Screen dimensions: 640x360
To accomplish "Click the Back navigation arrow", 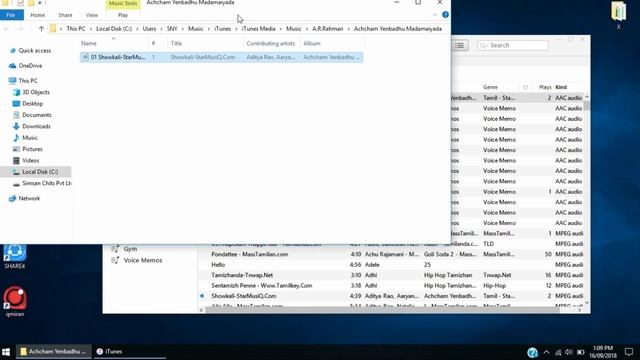I will point(7,29).
